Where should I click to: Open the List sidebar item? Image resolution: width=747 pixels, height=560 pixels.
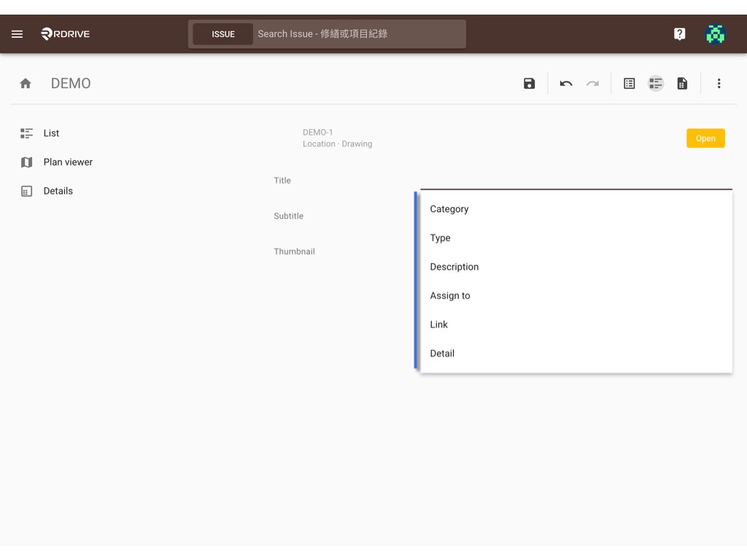coord(51,133)
